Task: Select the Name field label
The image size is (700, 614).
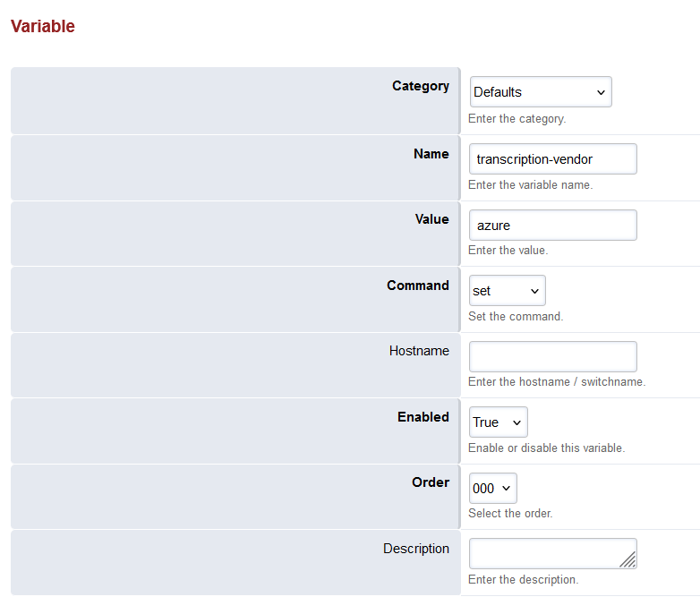Action: (431, 154)
